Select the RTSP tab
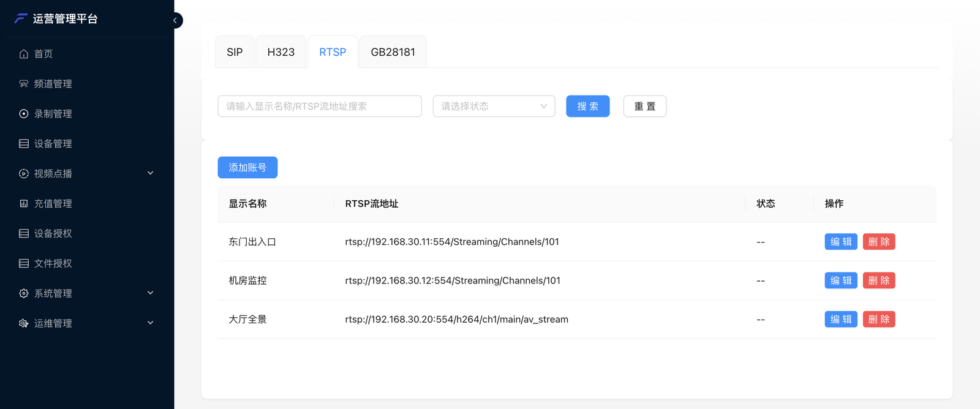 333,52
